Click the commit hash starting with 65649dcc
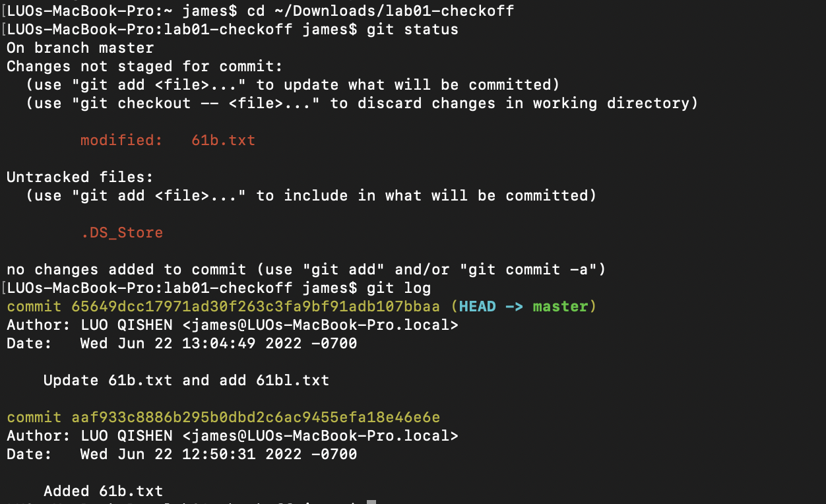This screenshot has height=504, width=826. click(x=255, y=307)
